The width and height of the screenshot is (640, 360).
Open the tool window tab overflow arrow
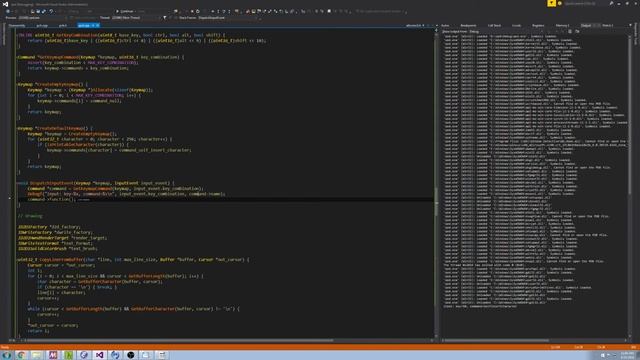click(630, 25)
